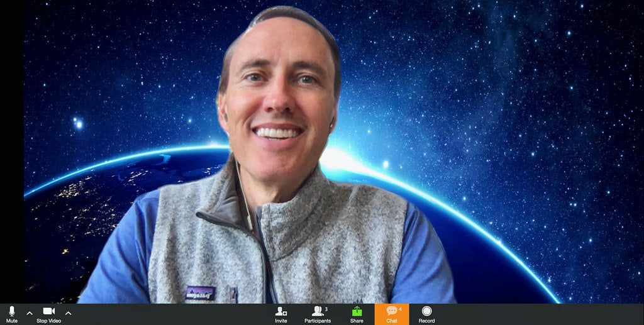The height and width of the screenshot is (325, 644).
Task: Expand video options arrow beside Stop Video
Action: pos(68,313)
